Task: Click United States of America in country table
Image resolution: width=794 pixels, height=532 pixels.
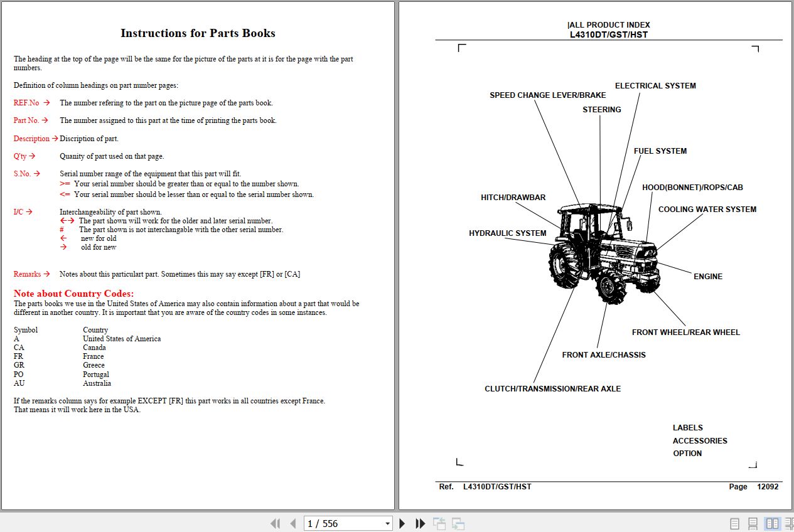Action: pos(122,339)
